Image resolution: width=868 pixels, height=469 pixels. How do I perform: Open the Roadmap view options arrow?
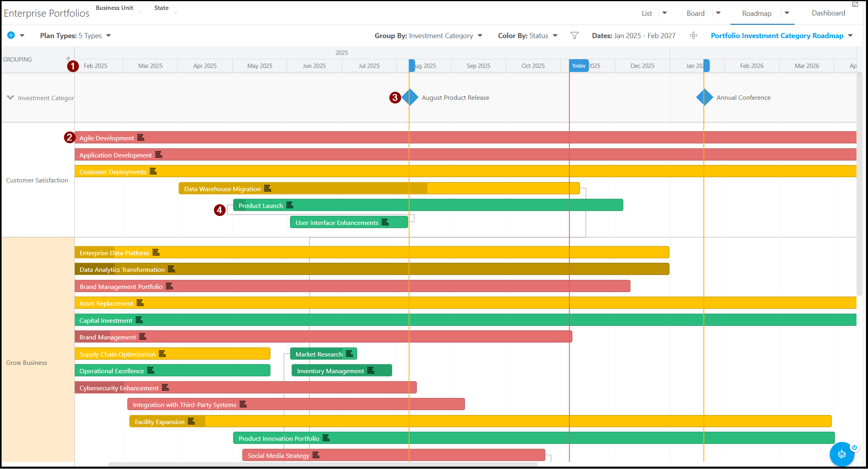(787, 13)
